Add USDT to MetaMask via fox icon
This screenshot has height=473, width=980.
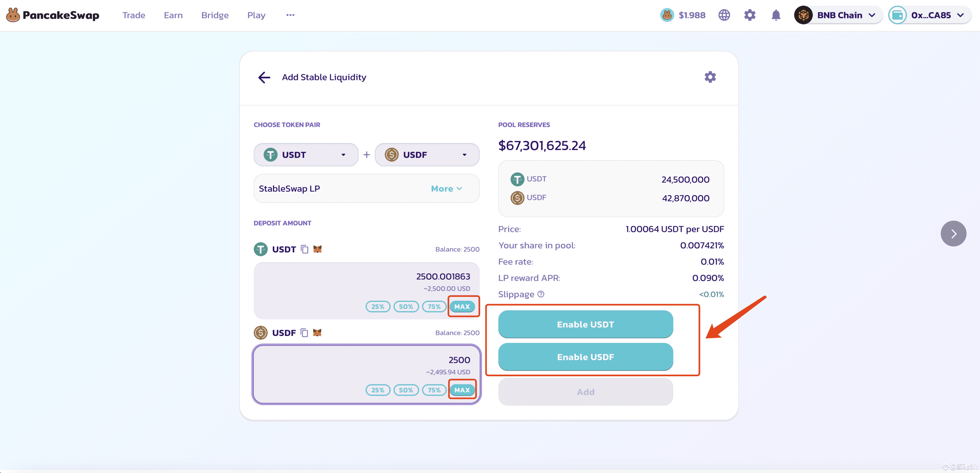point(317,249)
